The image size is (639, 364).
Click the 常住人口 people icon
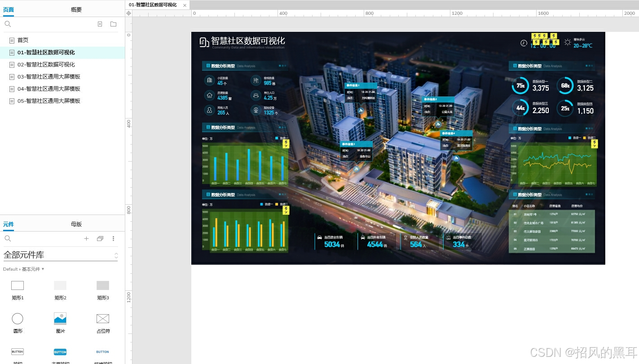pyautogui.click(x=256, y=95)
